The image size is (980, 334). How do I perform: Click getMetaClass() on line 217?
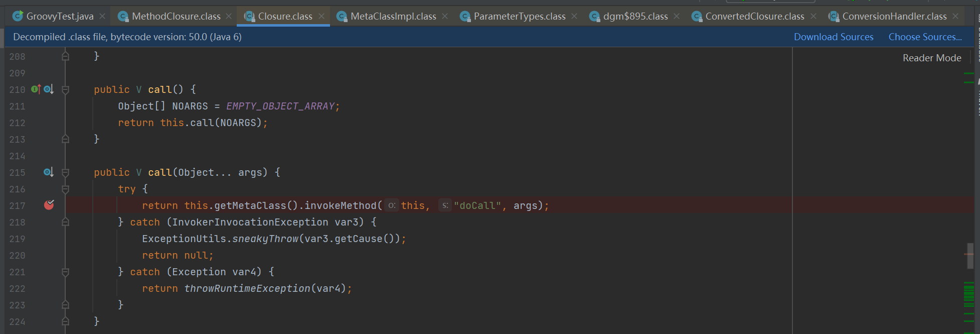(x=257, y=205)
